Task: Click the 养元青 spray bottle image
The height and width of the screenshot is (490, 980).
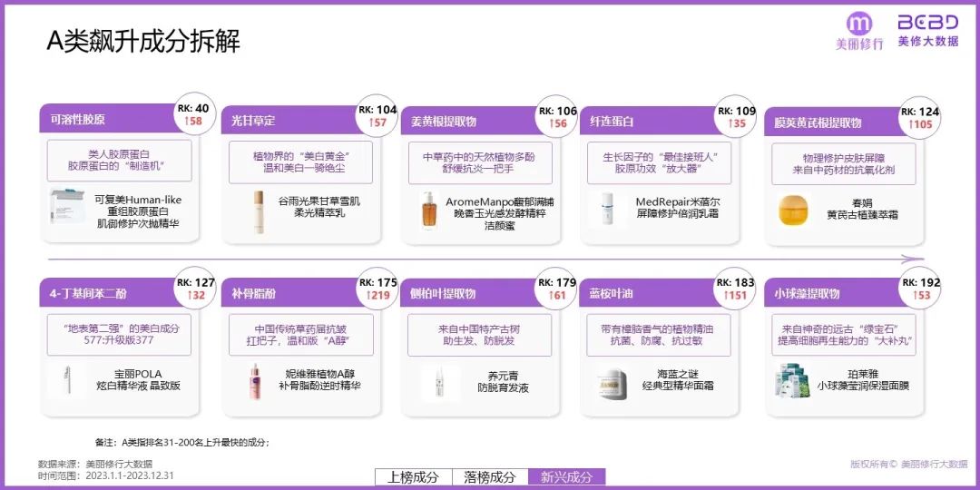Action: [x=441, y=383]
